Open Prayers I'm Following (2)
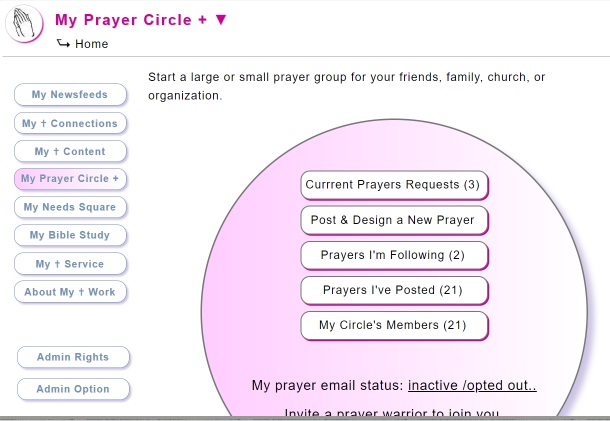Image resolution: width=610 pixels, height=421 pixels. 394,256
